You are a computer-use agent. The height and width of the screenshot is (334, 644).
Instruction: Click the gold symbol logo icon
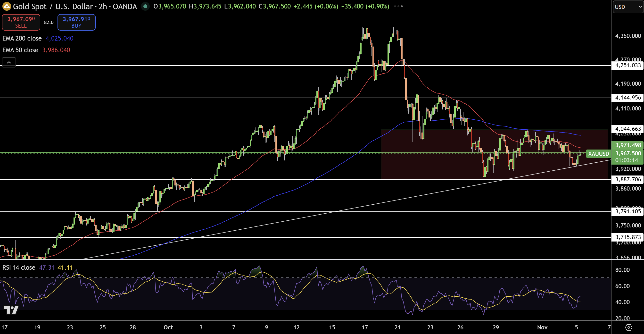click(x=7, y=6)
